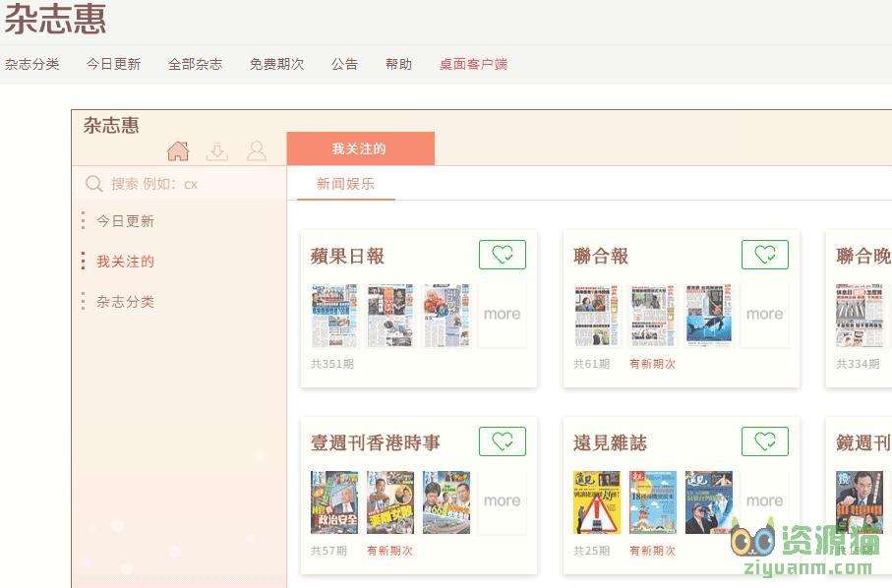Select the 我关注的 orange tab

pos(361,149)
